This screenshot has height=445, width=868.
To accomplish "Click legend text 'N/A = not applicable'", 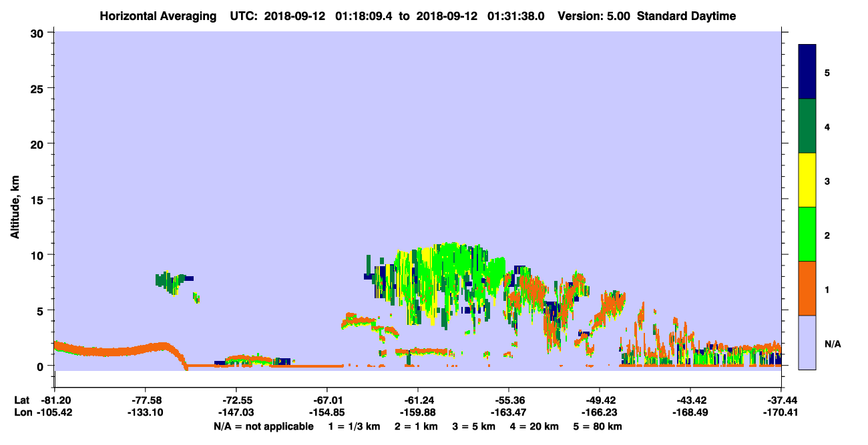I will pyautogui.click(x=263, y=426).
